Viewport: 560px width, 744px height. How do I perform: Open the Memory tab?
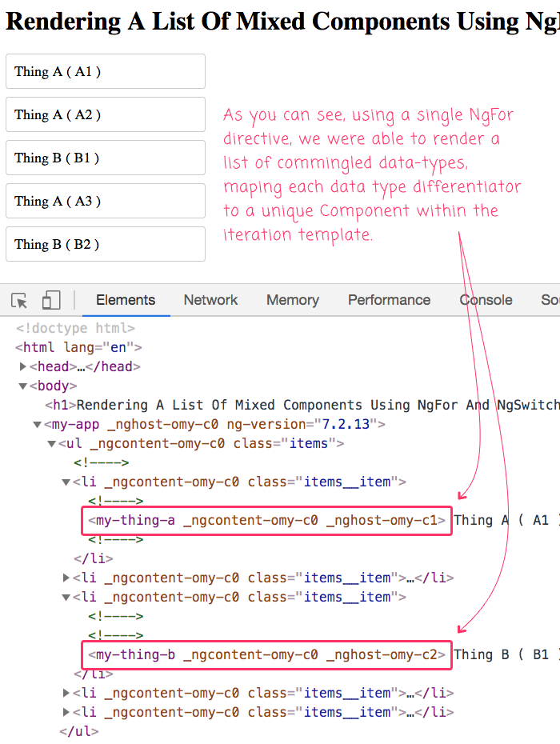pos(292,301)
